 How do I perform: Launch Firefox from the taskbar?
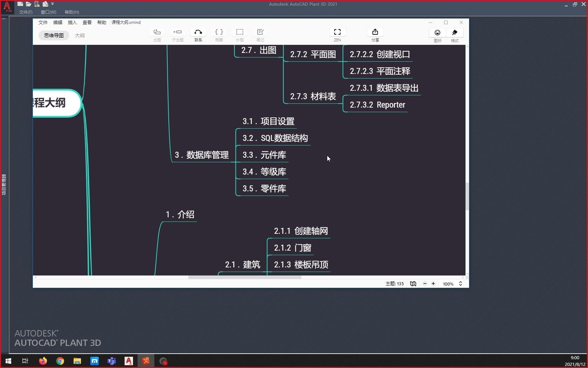pos(43,361)
